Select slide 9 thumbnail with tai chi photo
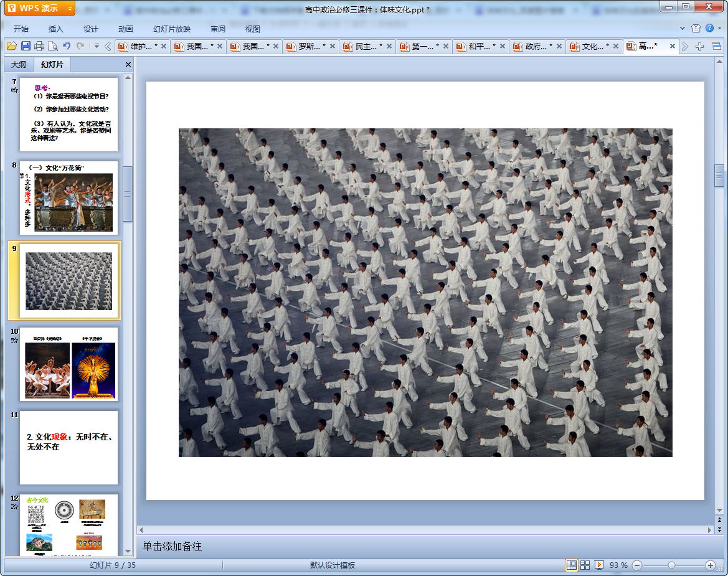Image resolution: width=728 pixels, height=576 pixels. [x=69, y=281]
